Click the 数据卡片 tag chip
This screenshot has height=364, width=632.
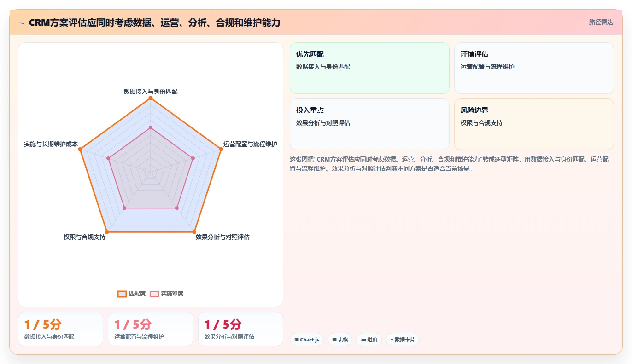pyautogui.click(x=403, y=340)
